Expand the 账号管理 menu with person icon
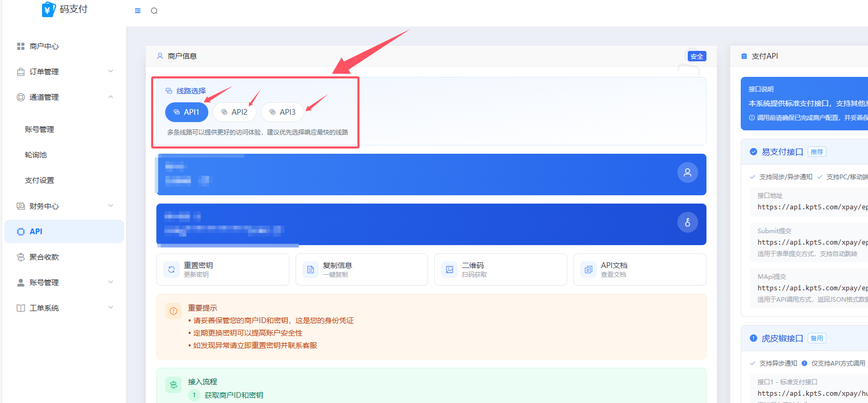The height and width of the screenshot is (403, 868). [64, 283]
